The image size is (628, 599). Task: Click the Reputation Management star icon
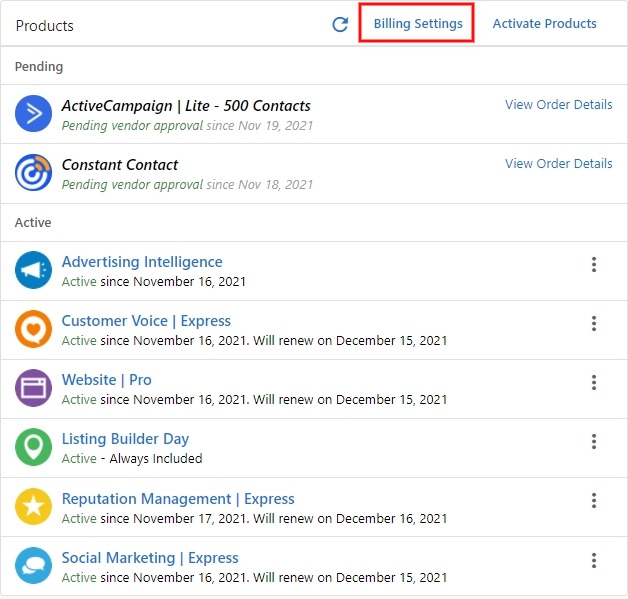[34, 507]
